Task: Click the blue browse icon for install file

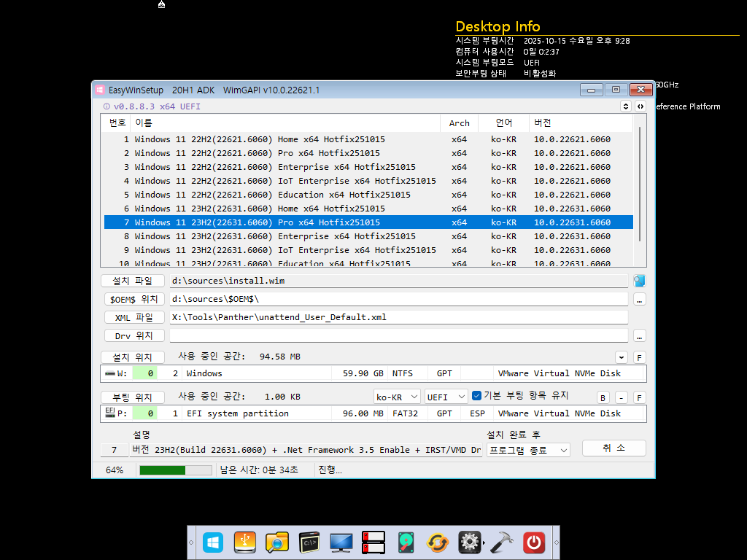Action: pos(639,281)
